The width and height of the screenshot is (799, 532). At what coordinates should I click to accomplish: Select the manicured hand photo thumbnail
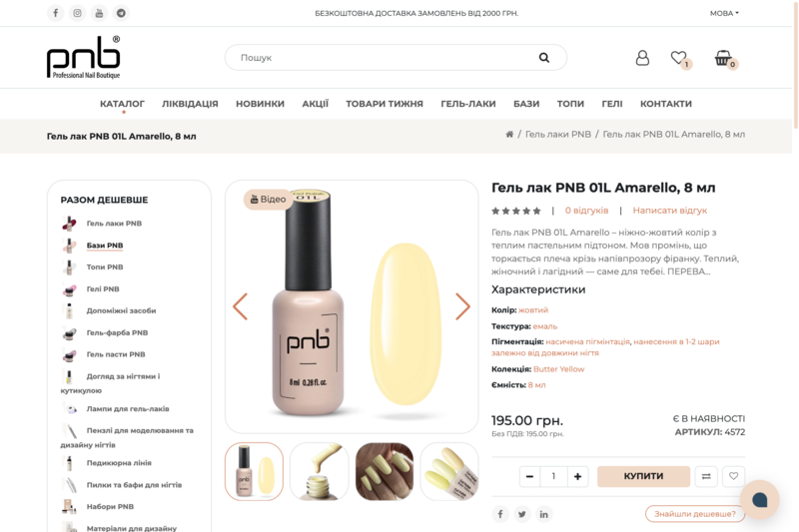[385, 471]
